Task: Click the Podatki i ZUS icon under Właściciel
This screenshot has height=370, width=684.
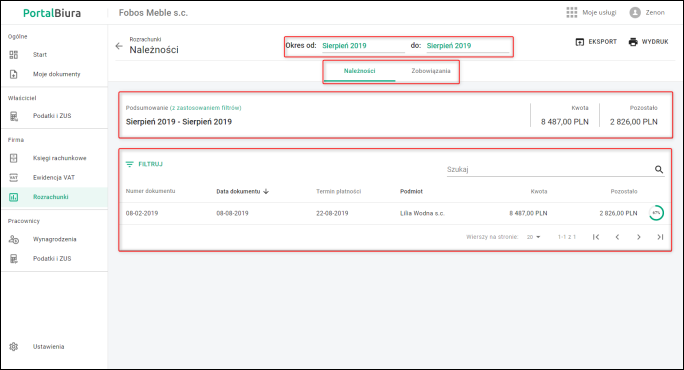Action: pos(14,116)
